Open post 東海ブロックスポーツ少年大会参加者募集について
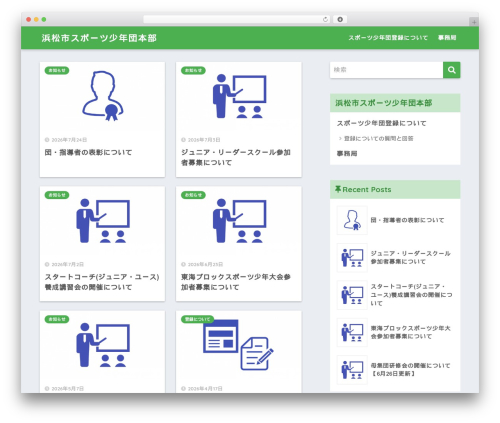The width and height of the screenshot is (500, 423). click(x=236, y=282)
